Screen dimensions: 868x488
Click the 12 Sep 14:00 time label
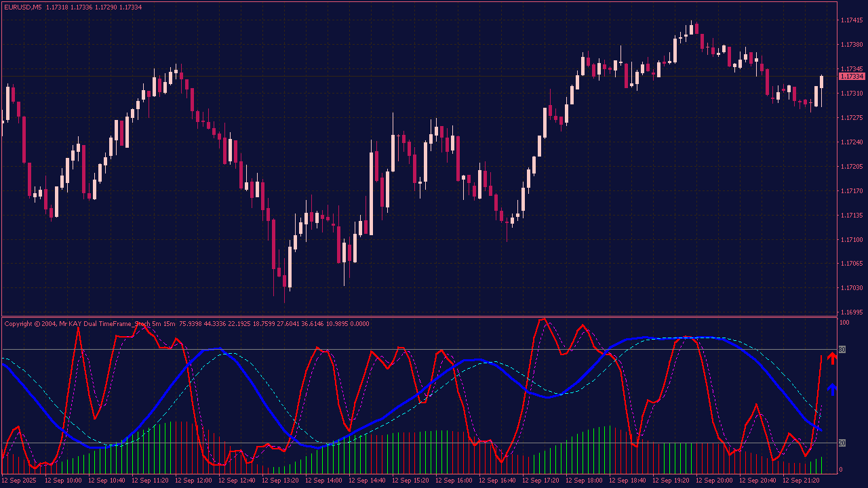[x=324, y=481]
